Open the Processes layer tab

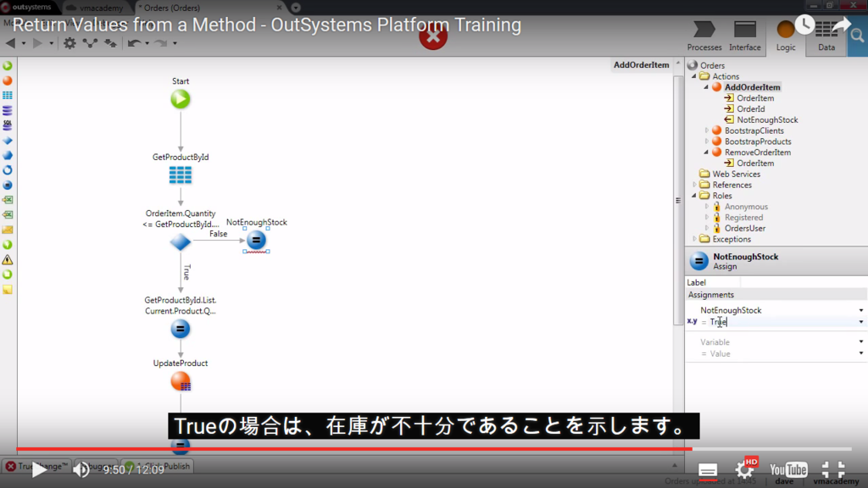coord(704,36)
